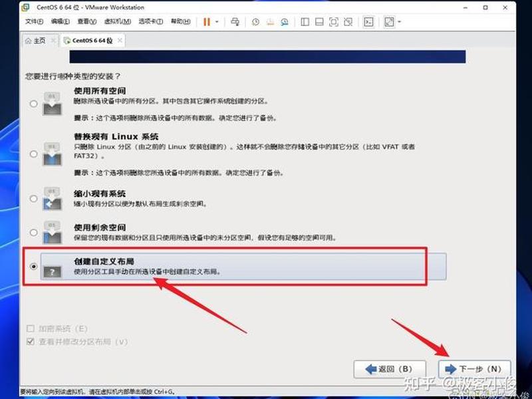This screenshot has width=532, height=399.
Task: Select the 使用所有空间 radio button
Action: [33, 104]
